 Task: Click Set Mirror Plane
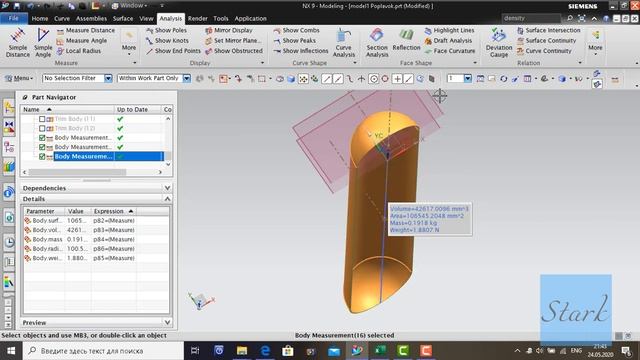click(233, 41)
